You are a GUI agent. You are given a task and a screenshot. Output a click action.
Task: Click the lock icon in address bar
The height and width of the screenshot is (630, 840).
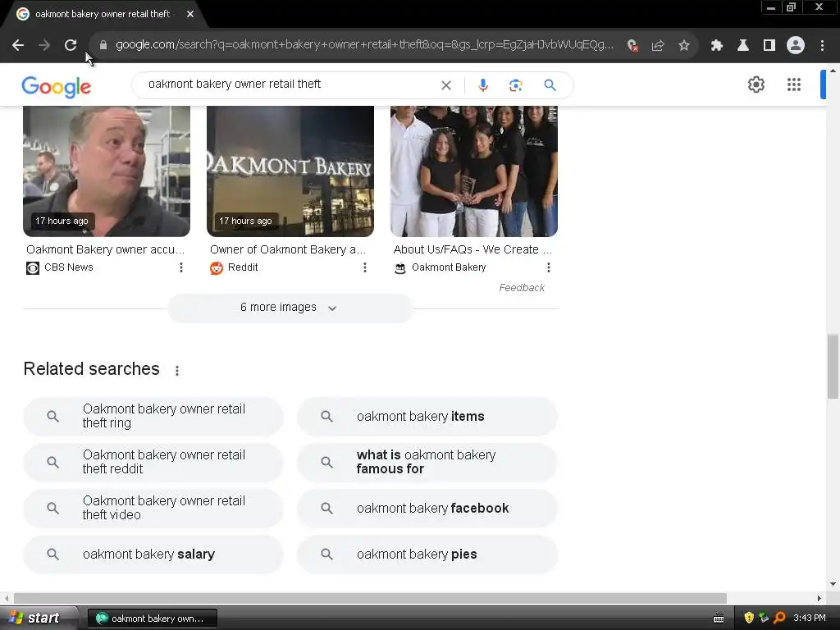coord(103,45)
